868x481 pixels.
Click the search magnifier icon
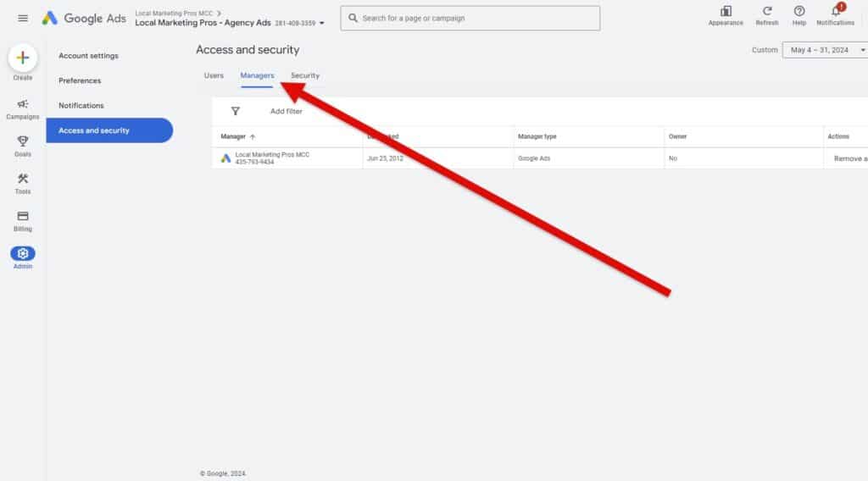[353, 19]
